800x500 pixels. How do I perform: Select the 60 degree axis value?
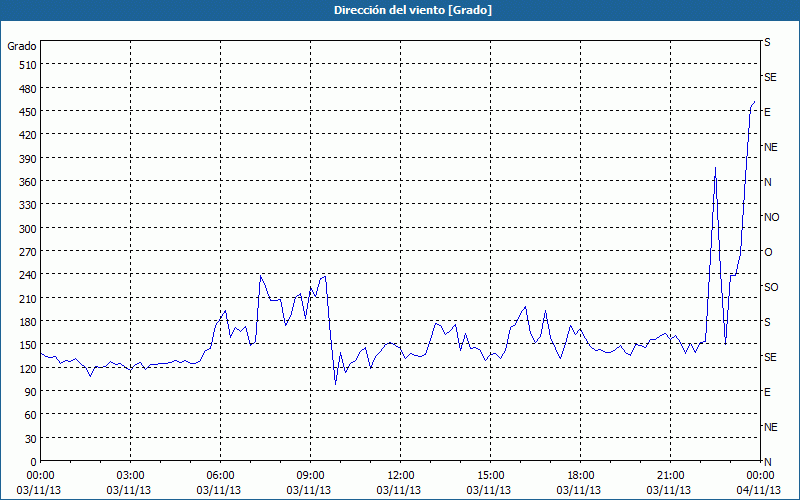31,415
